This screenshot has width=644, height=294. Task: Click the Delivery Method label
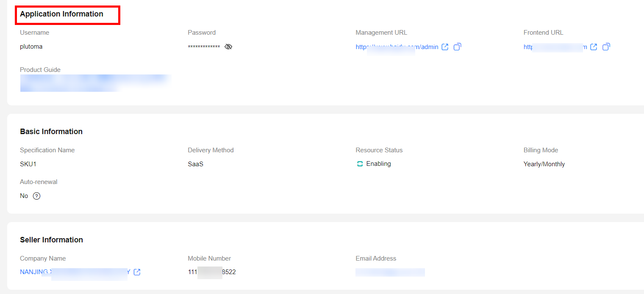[211, 150]
